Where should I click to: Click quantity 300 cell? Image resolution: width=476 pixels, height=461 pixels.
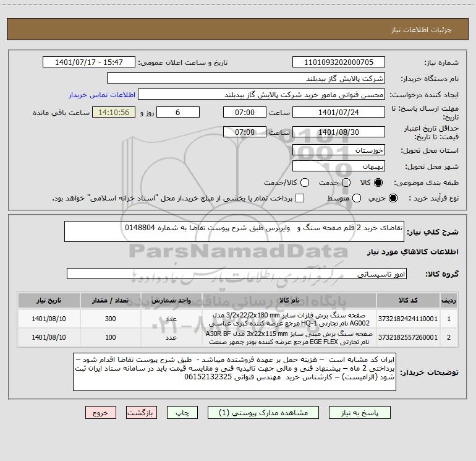[111, 319]
